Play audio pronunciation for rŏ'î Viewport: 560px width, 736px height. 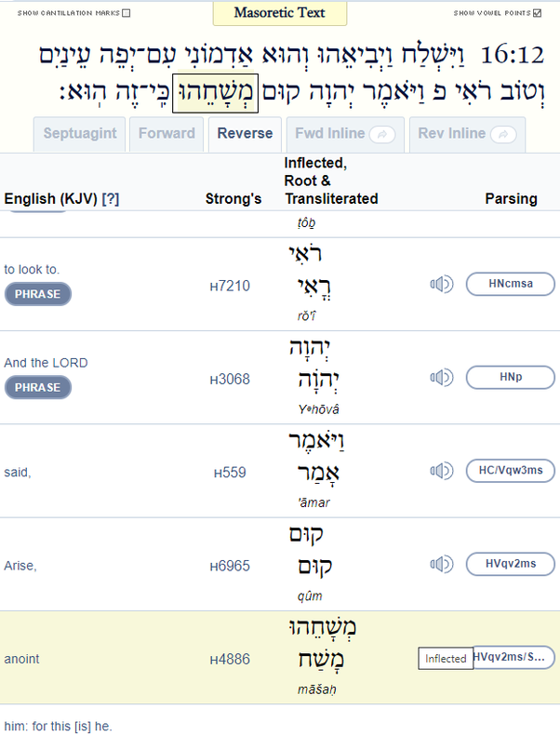coord(442,284)
